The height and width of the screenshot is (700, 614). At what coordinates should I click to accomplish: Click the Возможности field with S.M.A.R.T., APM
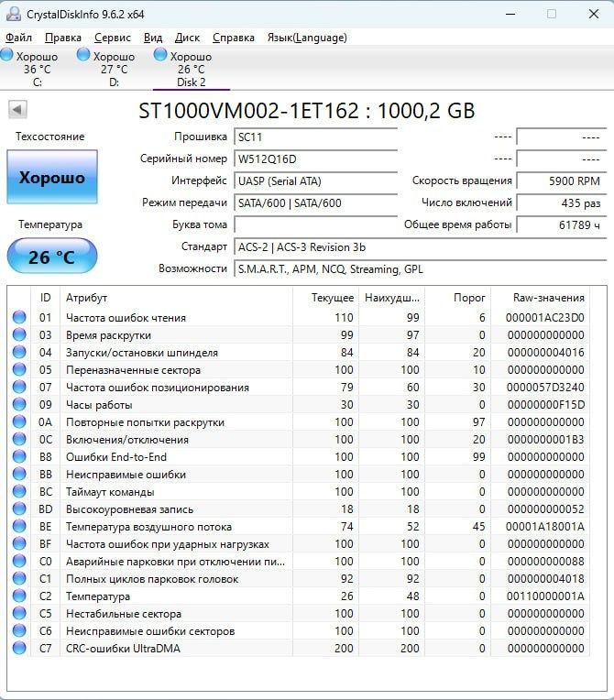pos(420,269)
